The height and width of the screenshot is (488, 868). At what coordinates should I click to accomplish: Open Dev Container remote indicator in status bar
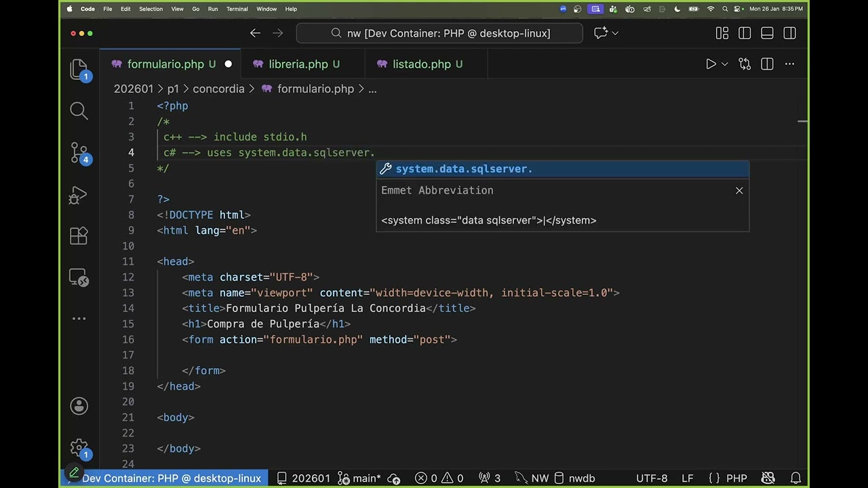165,478
